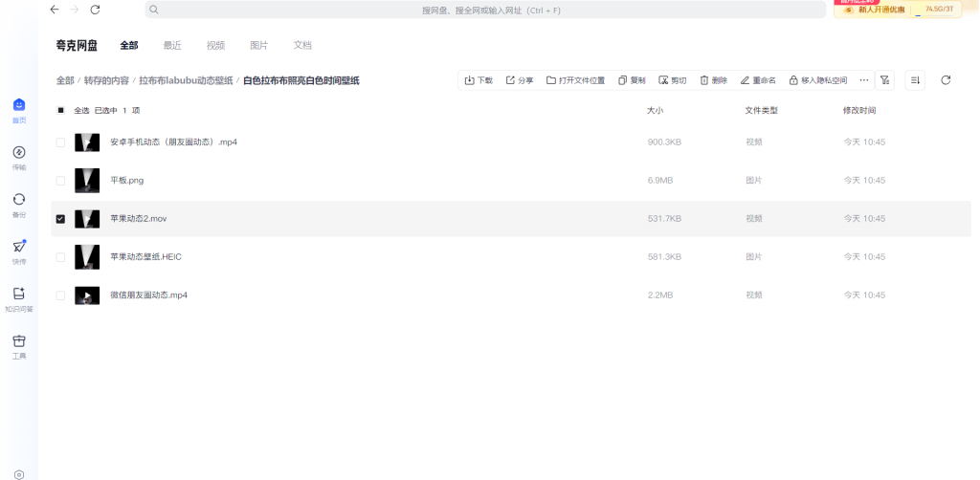Viewport: 980px width, 480px height.
Task: Open settings via the bottom hexagon icon
Action: pos(19,474)
